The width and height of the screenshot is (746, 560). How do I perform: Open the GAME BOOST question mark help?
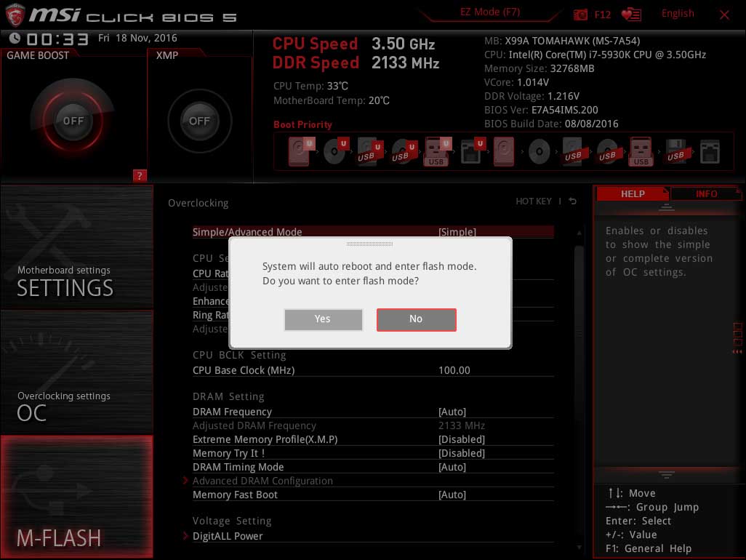pyautogui.click(x=140, y=175)
